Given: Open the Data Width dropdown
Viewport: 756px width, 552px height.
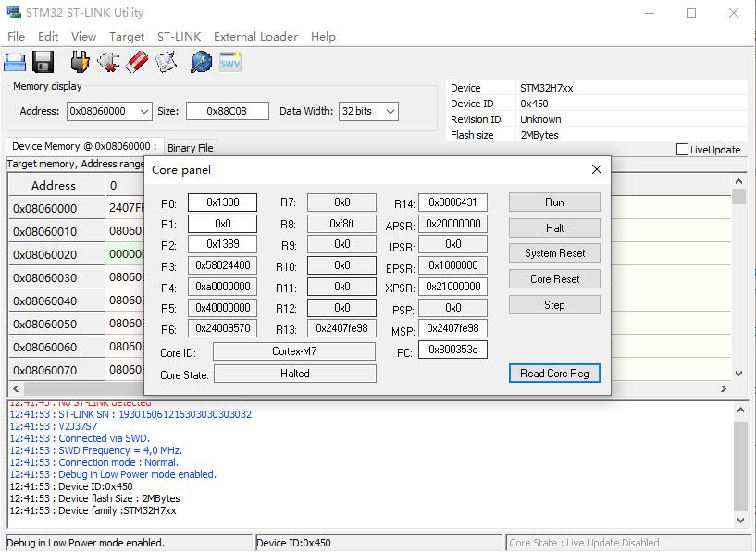Looking at the screenshot, I should (391, 111).
